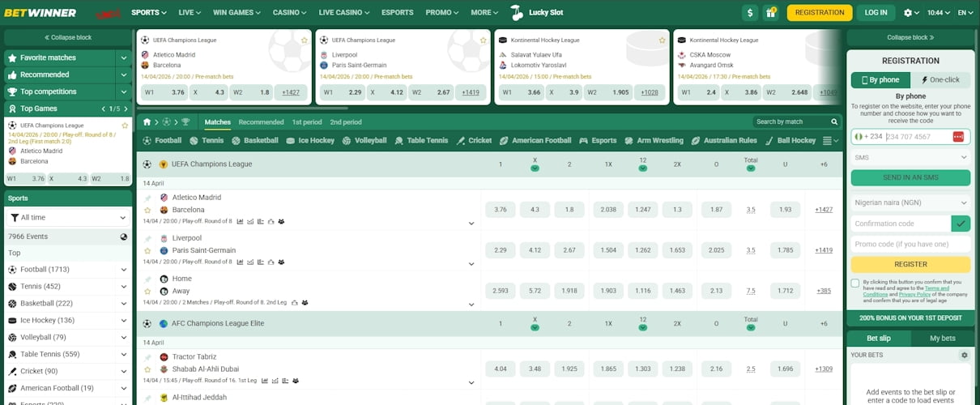
Task: Select Tennis in sports icon bar
Action: pos(207,140)
